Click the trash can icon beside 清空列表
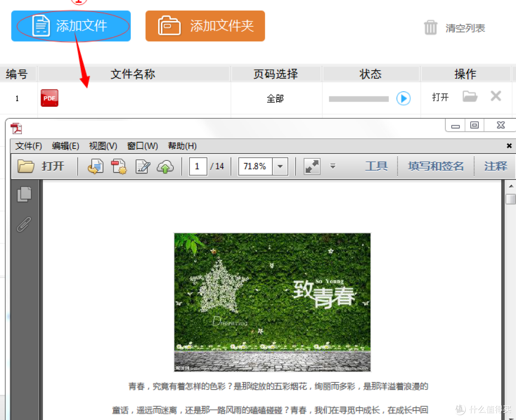This screenshot has height=420, width=516. (x=430, y=28)
